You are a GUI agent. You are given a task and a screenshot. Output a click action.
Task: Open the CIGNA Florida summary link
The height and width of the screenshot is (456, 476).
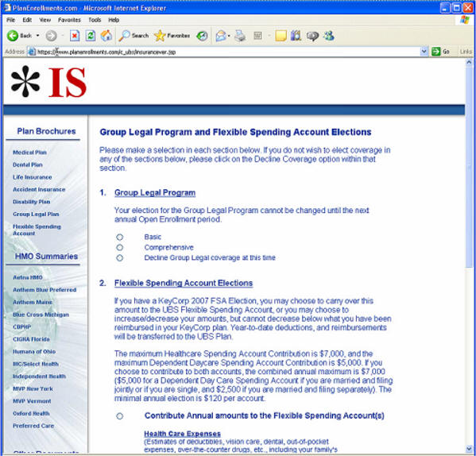pyautogui.click(x=31, y=339)
